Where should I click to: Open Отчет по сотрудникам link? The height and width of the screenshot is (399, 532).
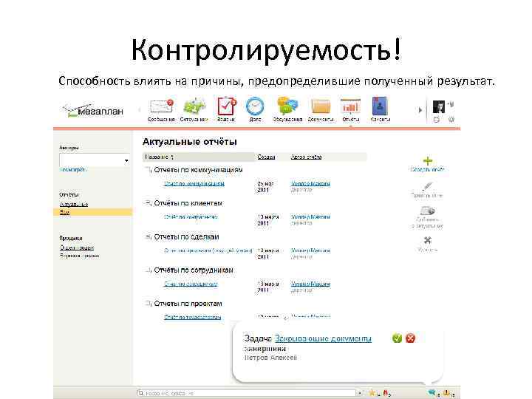[x=191, y=284]
